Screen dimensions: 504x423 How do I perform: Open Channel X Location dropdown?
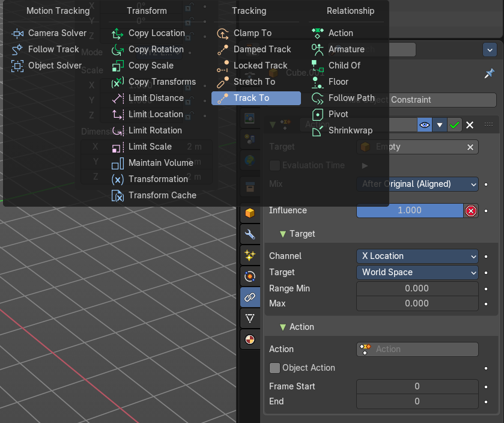[417, 256]
